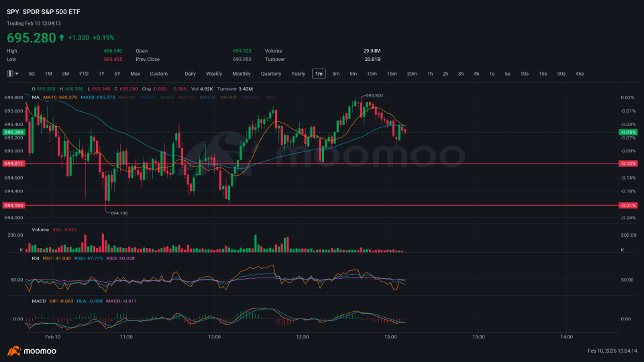Choose the 1s interval
Viewport: 644px width, 362px height.
[x=492, y=74]
